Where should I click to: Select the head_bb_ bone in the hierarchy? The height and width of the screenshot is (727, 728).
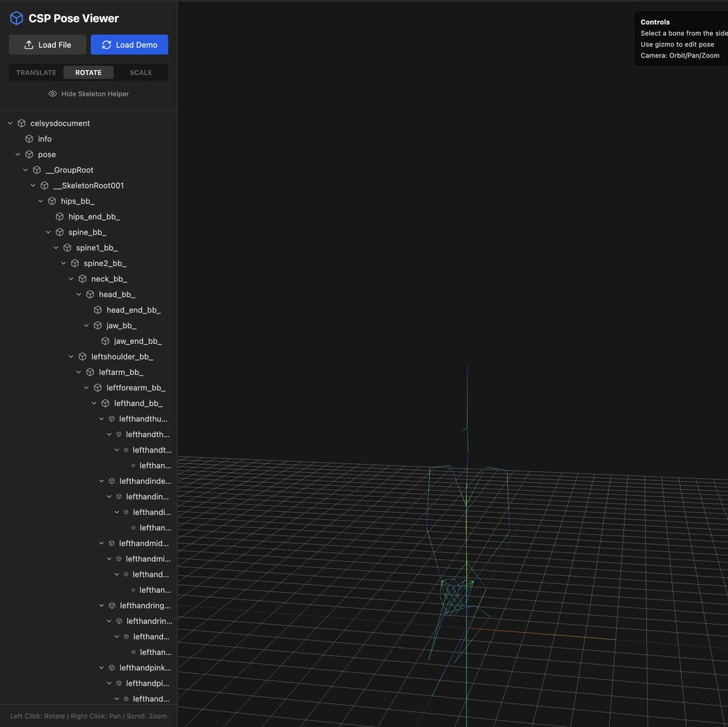point(117,294)
